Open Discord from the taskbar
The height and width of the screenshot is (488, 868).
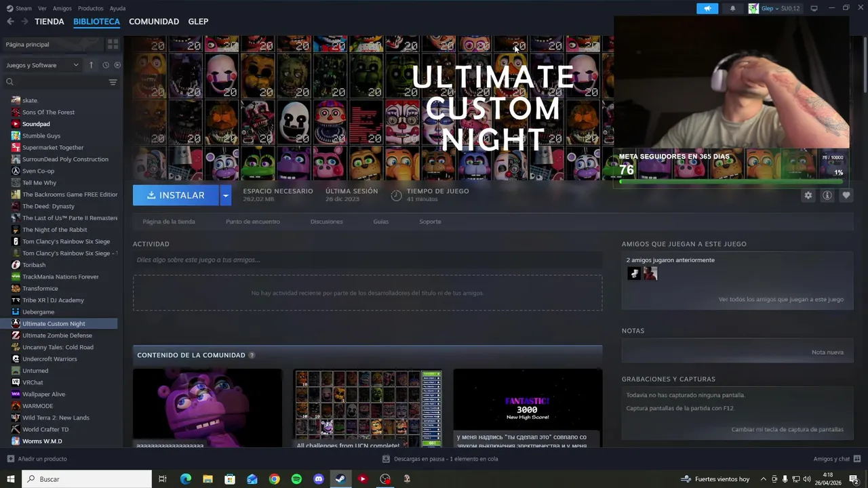click(x=319, y=479)
